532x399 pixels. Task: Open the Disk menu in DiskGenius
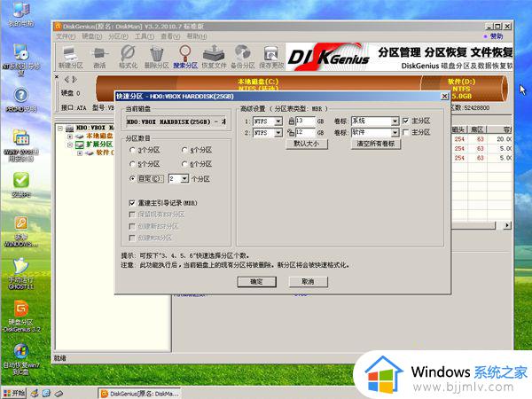point(91,36)
